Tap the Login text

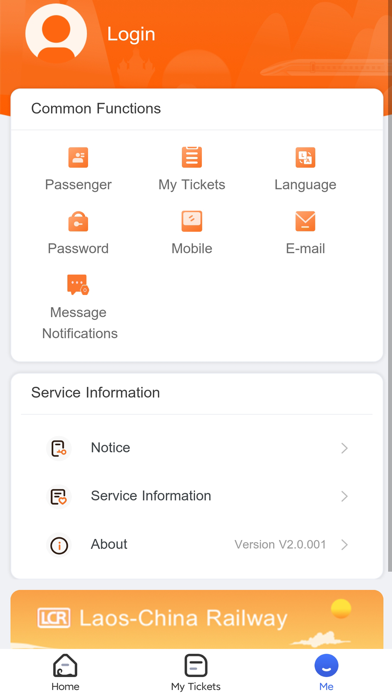(131, 34)
